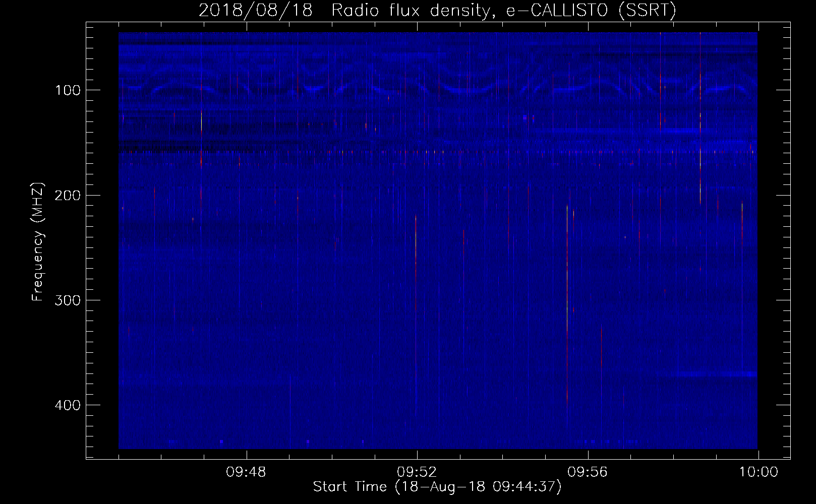Click the '400' frequency tick label
This screenshot has width=816, height=504.
click(x=67, y=405)
